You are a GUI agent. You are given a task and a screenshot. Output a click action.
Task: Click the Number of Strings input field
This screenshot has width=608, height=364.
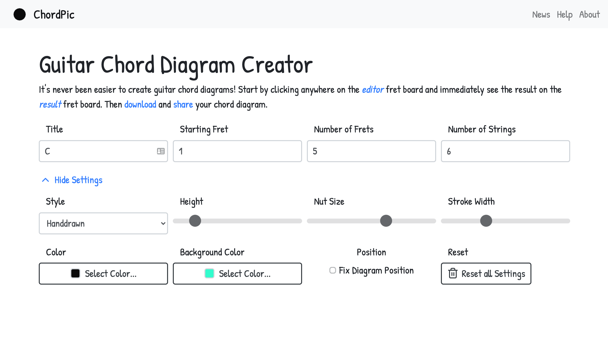(505, 151)
